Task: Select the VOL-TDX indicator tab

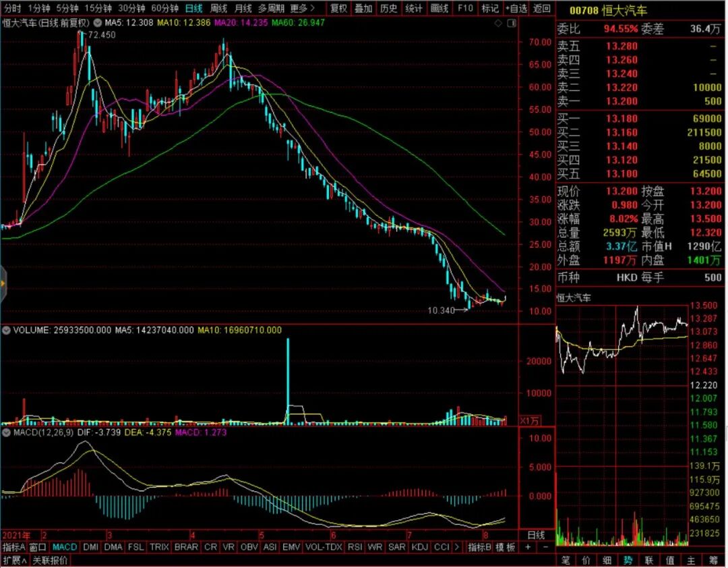Action: coord(324,547)
